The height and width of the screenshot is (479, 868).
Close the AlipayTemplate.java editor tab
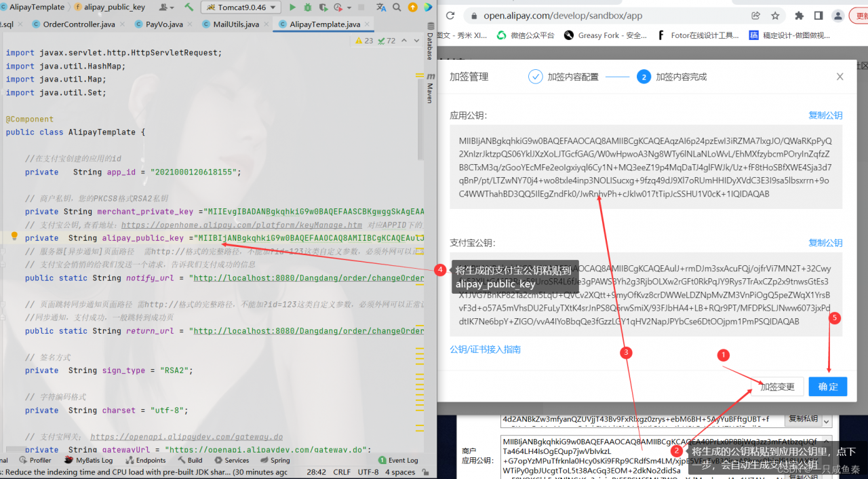(x=368, y=24)
